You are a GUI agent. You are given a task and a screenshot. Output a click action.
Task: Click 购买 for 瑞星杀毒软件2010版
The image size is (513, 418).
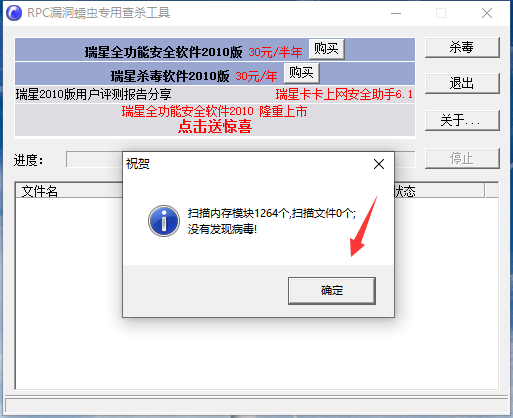point(301,73)
